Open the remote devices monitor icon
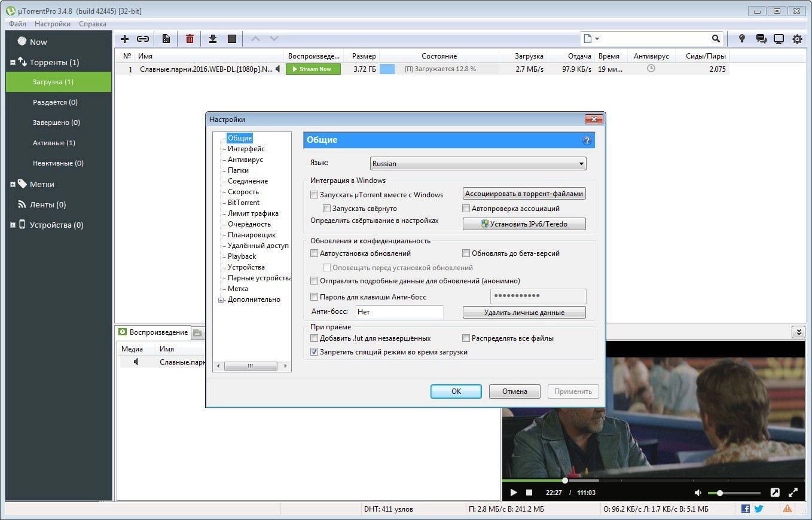This screenshot has height=520, width=812. (779, 38)
